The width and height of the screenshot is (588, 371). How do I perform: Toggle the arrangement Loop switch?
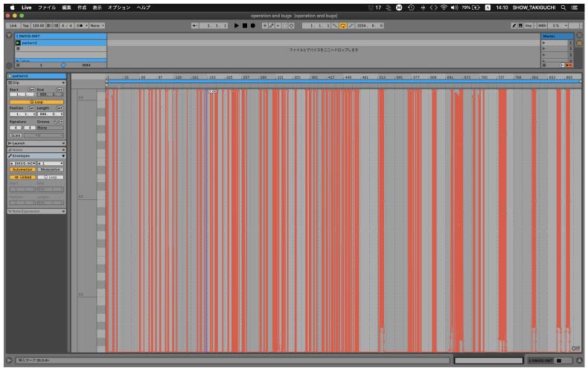click(x=342, y=25)
